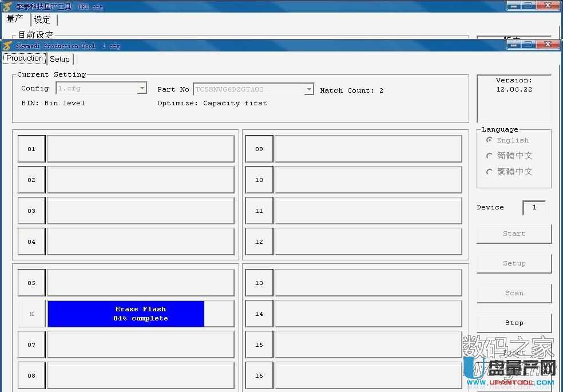Click port slot 09 button
Screen dimensions: 563x392
[x=259, y=149]
